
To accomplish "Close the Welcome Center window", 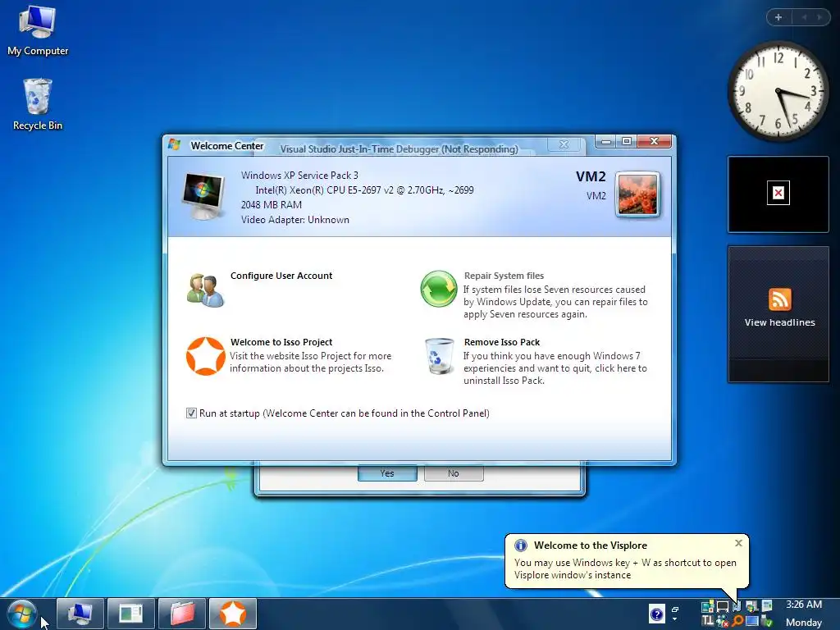I will (x=654, y=141).
